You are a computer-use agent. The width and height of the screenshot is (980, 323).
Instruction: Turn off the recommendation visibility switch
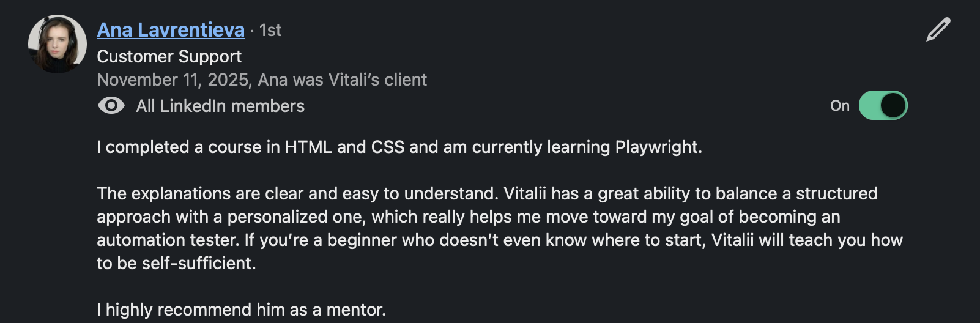click(883, 105)
